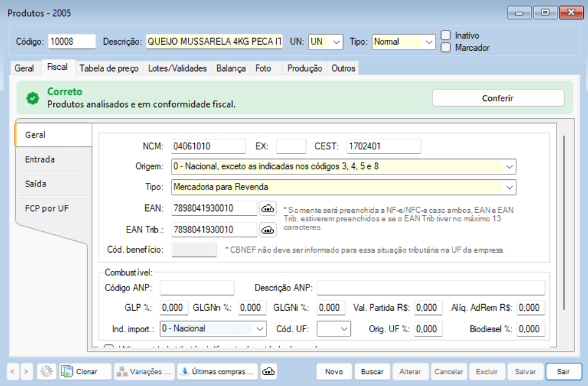The height and width of the screenshot is (386, 588).
Task: Toggle the Marcador checkbox
Action: point(445,48)
